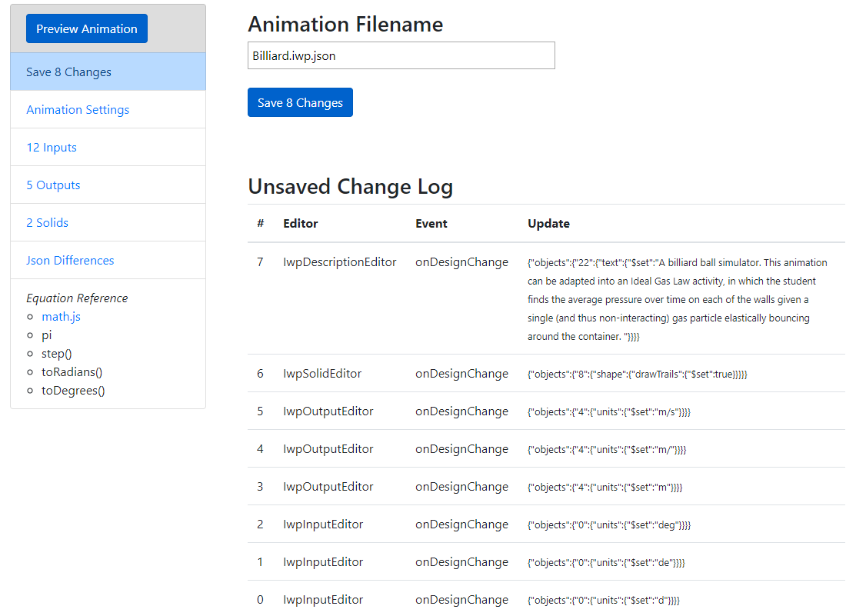Click the Preview Animation button
This screenshot has width=856, height=616.
(x=87, y=29)
